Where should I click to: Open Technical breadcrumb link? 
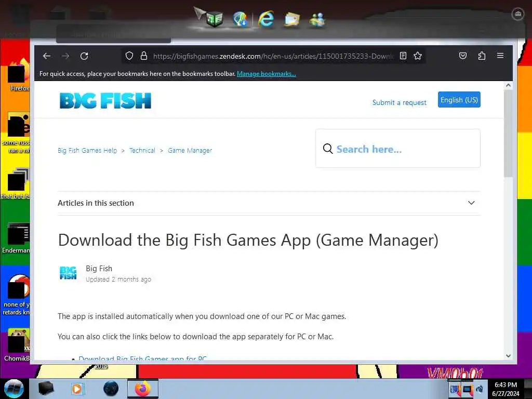coord(142,150)
